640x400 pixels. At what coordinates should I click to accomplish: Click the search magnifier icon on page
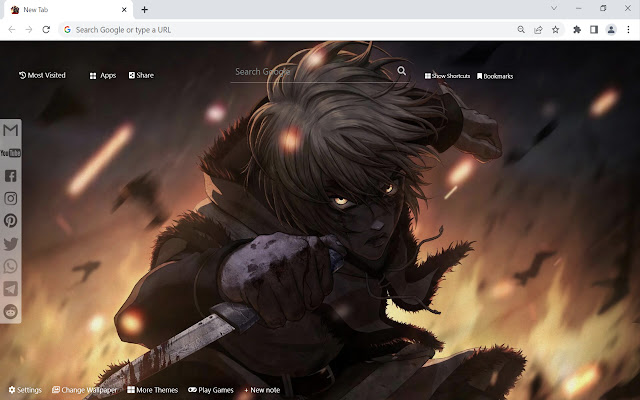(x=402, y=71)
